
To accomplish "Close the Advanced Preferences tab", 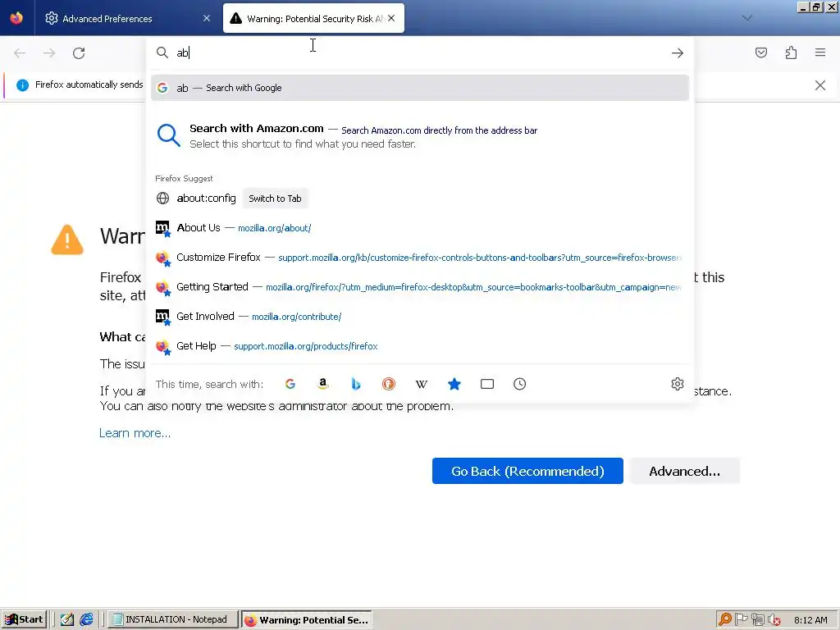I will click(207, 18).
